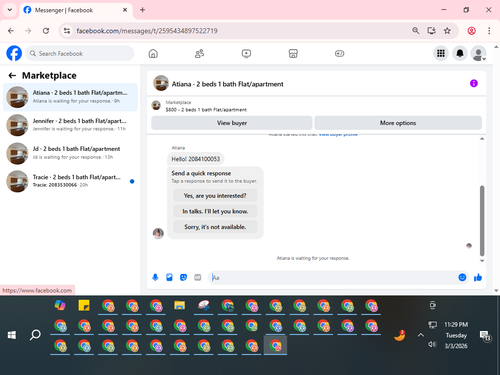This screenshot has width=500, height=375.
Task: Go back from Marketplace using arrow
Action: 12,76
